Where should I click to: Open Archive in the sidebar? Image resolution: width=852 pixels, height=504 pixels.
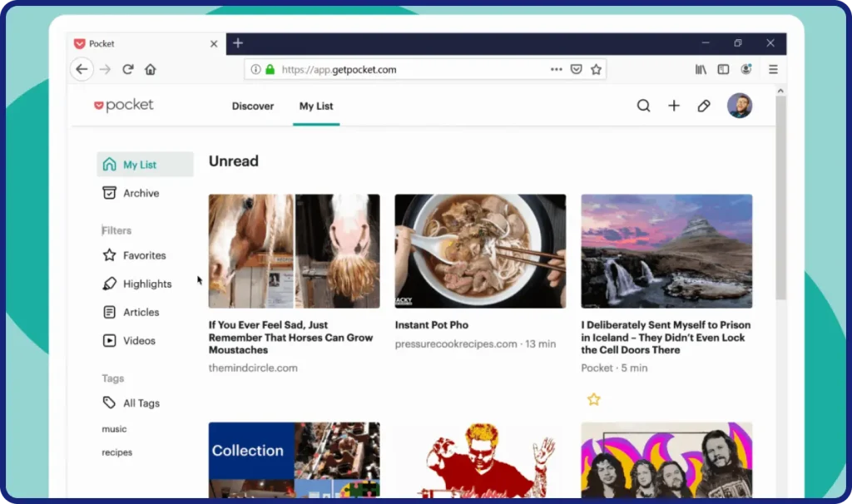131,193
